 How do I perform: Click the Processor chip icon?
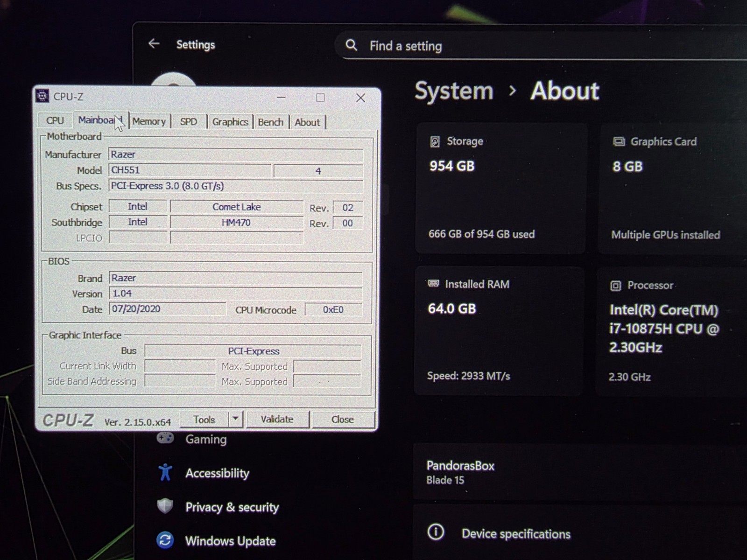[615, 286]
